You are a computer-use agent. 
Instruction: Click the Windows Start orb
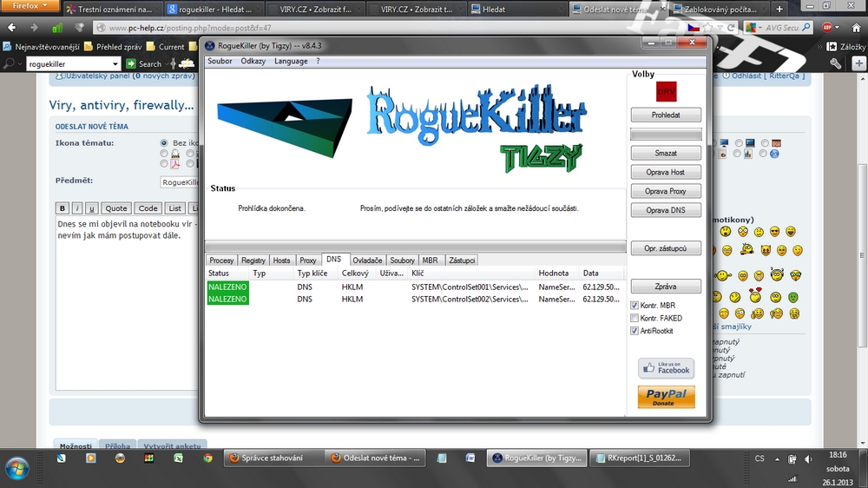coord(16,469)
